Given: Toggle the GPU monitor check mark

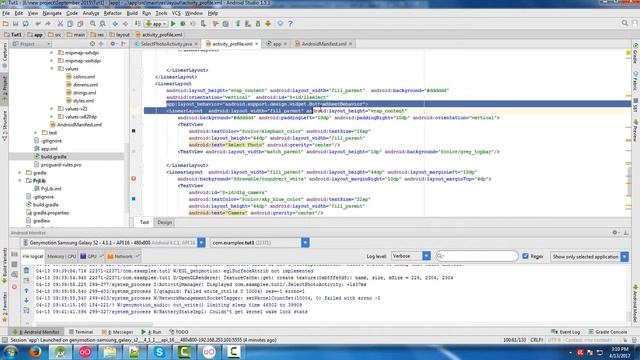Looking at the screenshot, I should click(102, 256).
